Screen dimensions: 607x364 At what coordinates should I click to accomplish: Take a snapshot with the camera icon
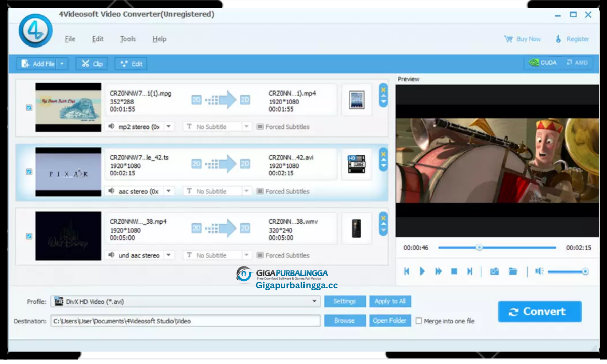pyautogui.click(x=494, y=271)
